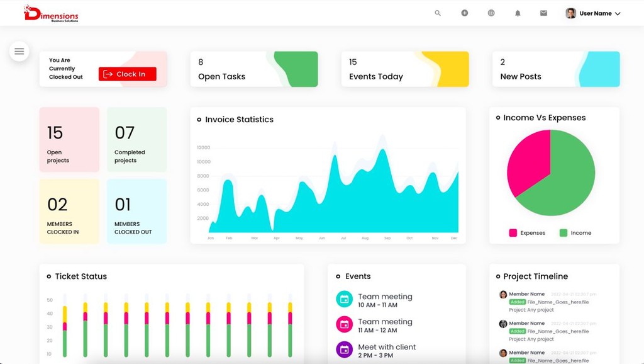The image size is (644, 364).
Task: Open the hamburger sidebar menu
Action: coord(19,52)
